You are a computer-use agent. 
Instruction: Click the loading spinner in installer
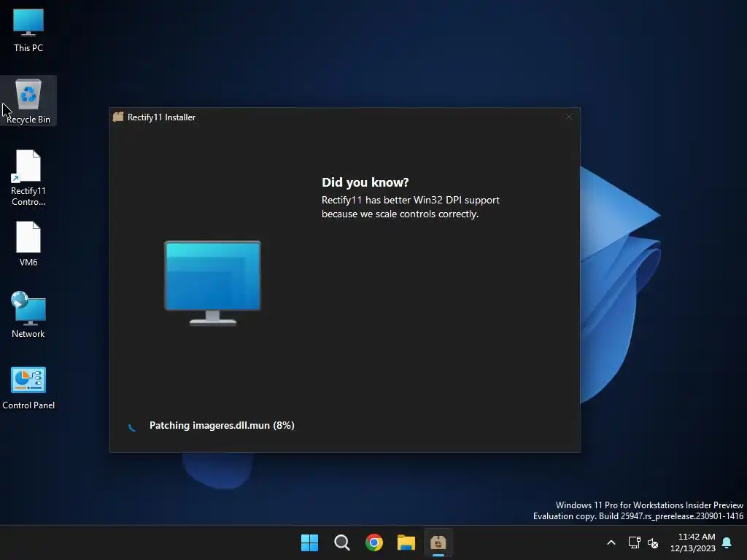tap(133, 426)
